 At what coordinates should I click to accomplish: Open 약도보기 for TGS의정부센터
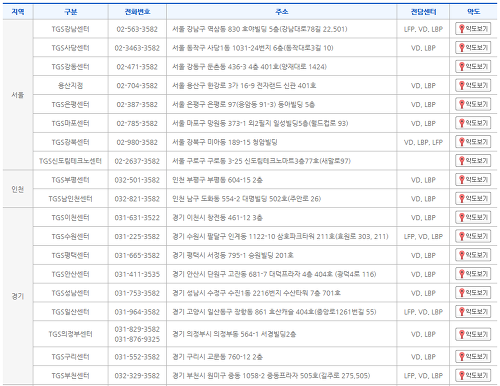[x=473, y=334]
